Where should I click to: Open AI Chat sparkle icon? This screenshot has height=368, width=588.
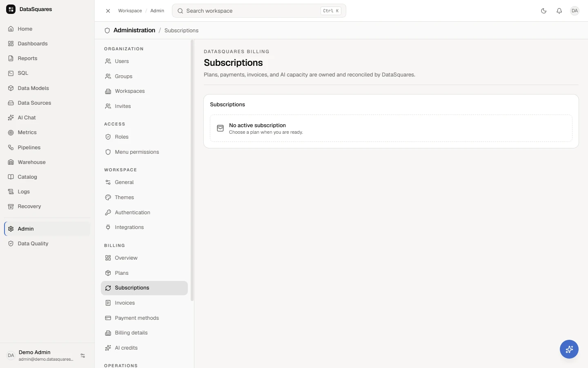11,118
